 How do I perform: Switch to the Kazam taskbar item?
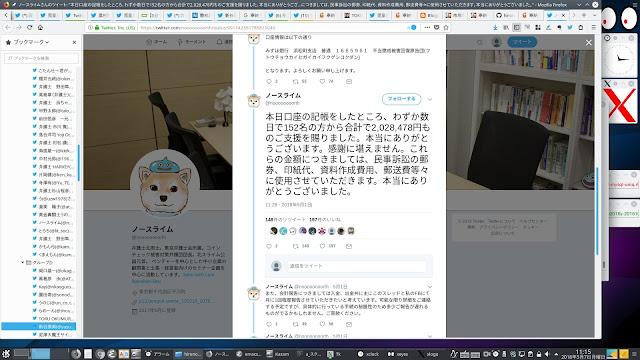(x=278, y=354)
